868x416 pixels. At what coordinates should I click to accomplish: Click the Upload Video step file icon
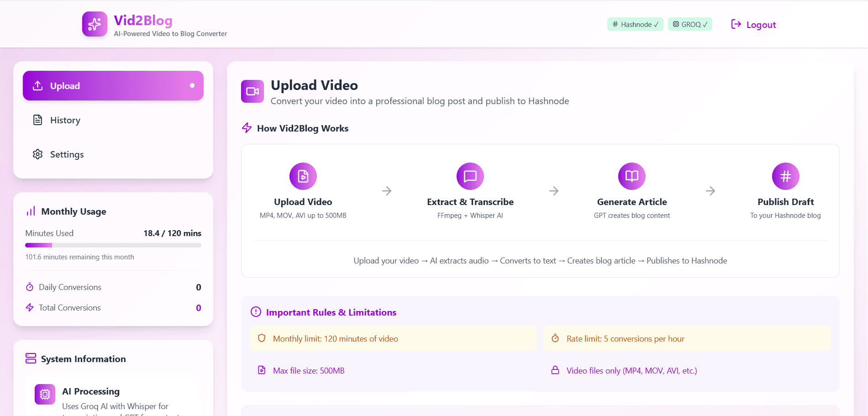[x=303, y=176]
